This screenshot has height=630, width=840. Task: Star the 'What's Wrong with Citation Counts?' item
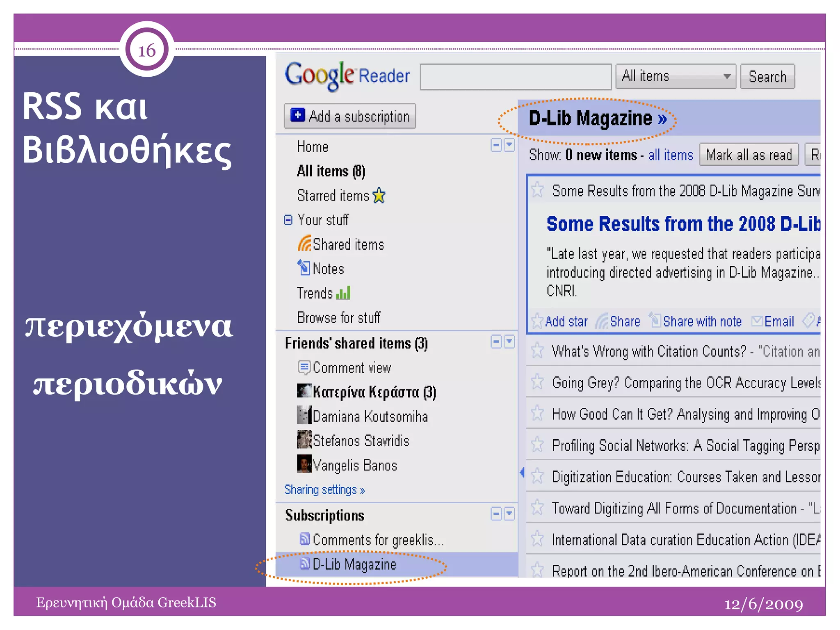click(x=537, y=351)
